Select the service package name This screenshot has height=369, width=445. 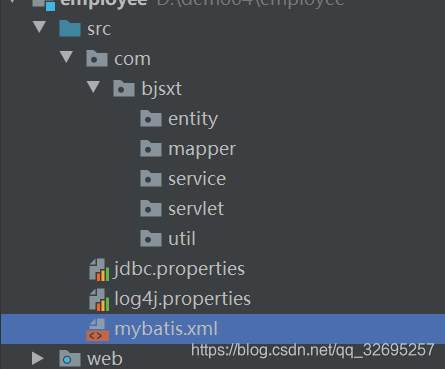(197, 179)
